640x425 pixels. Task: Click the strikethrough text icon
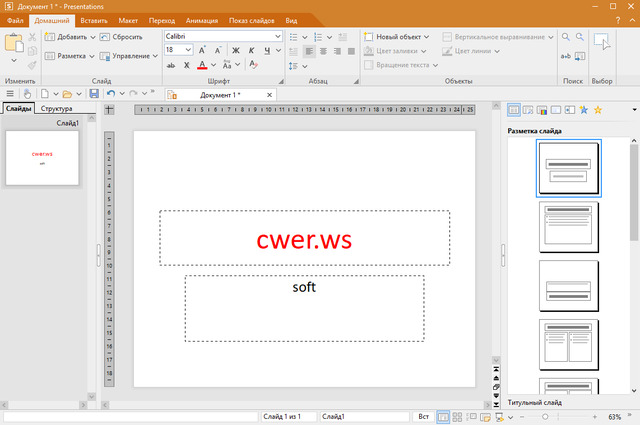172,66
